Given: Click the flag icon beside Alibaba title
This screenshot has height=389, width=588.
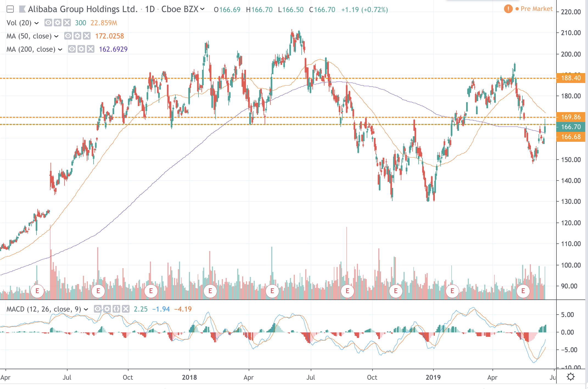Looking at the screenshot, I should point(22,9).
